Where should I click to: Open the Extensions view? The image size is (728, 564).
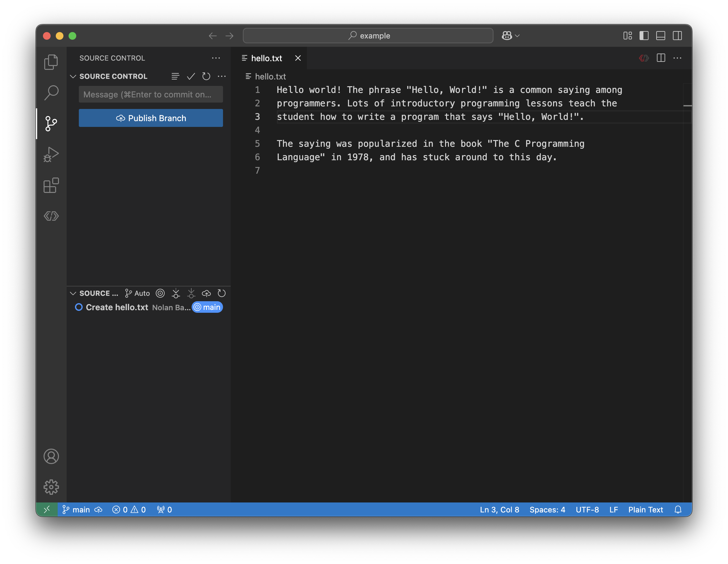(51, 185)
